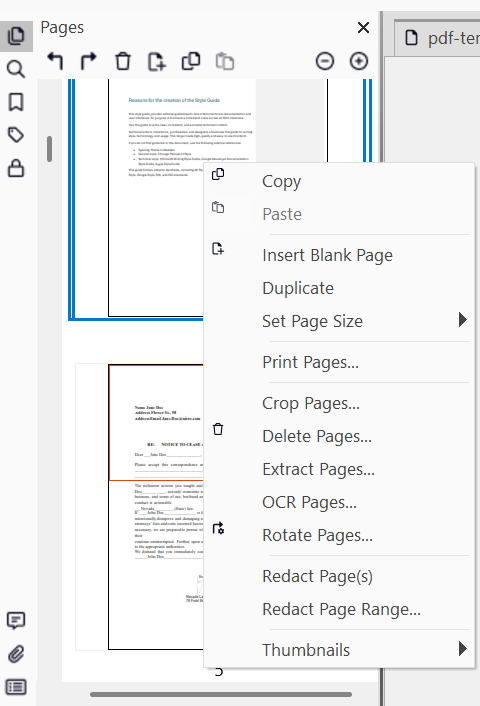The height and width of the screenshot is (706, 480).
Task: Select Delete Pages... in context menu
Action: click(x=339, y=436)
